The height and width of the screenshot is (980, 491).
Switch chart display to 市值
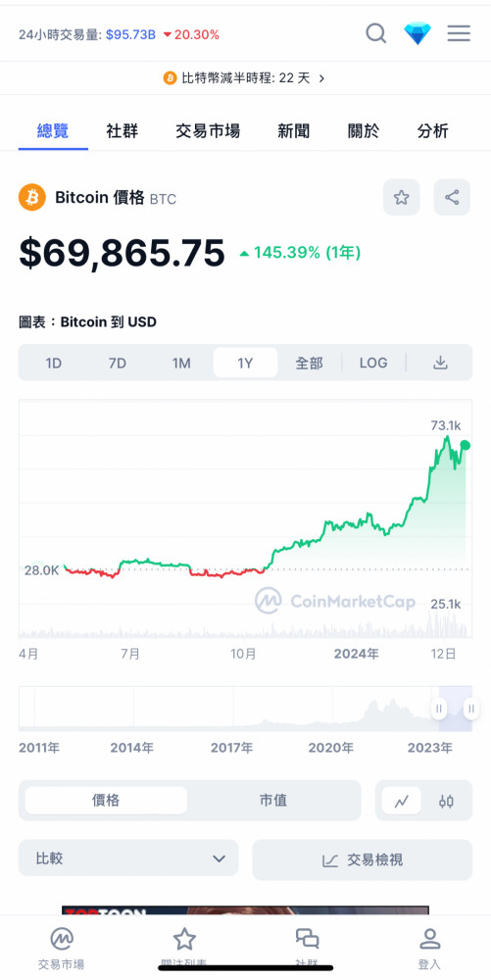273,800
